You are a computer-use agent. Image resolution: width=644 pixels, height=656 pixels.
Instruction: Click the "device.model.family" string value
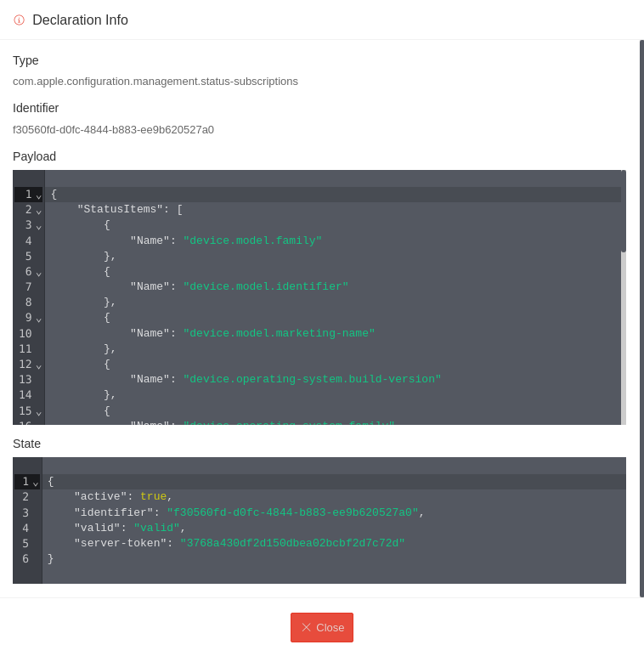(x=252, y=241)
